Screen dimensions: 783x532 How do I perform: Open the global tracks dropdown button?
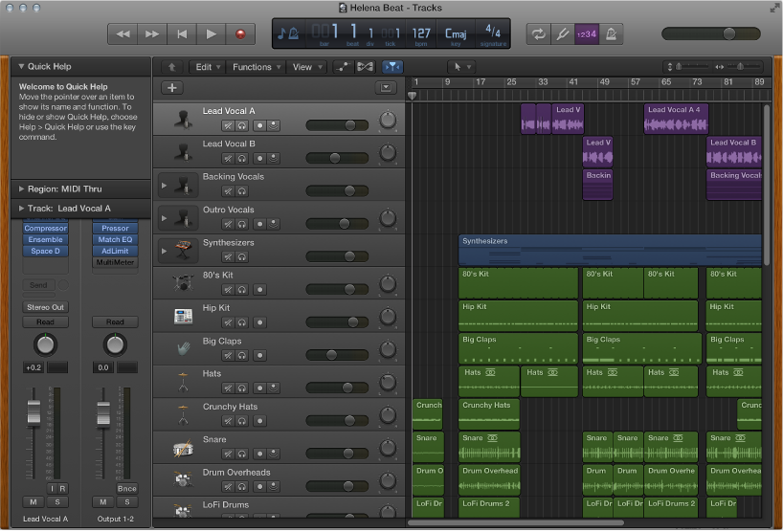pyautogui.click(x=386, y=88)
